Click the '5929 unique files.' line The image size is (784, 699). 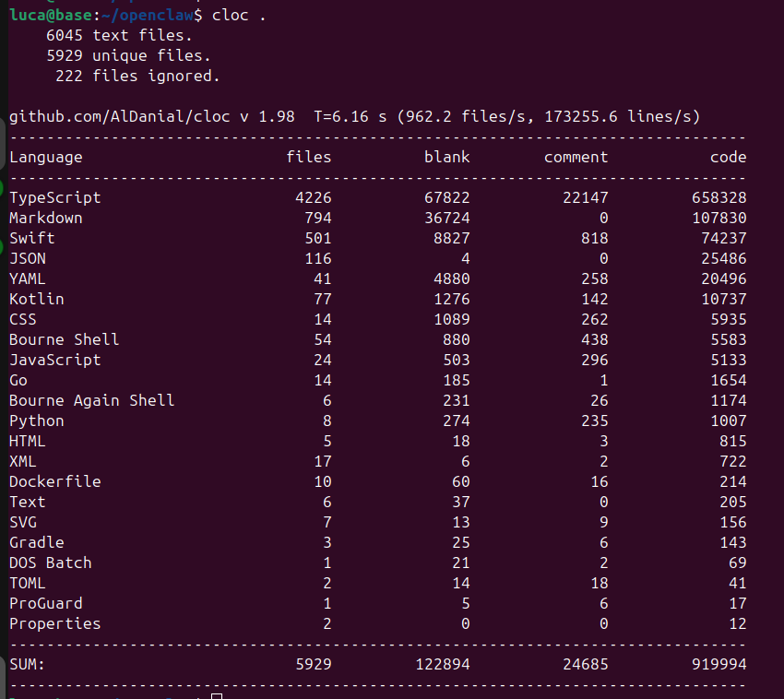pyautogui.click(x=128, y=55)
